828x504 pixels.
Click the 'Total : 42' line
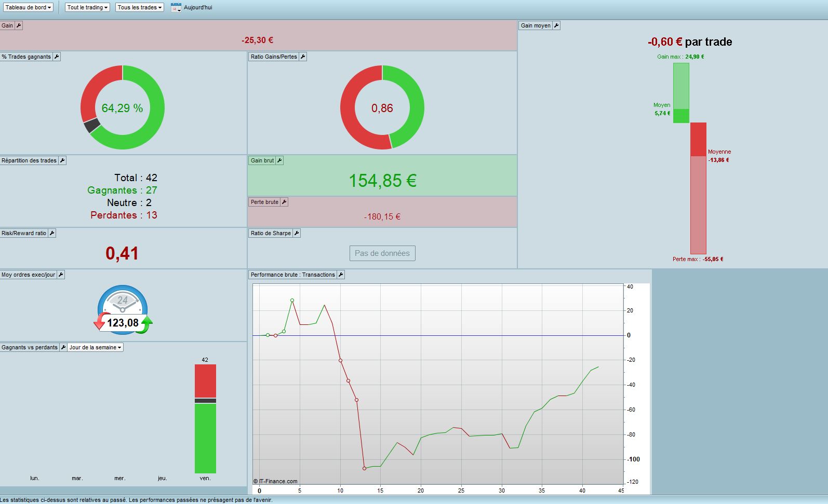(x=136, y=178)
